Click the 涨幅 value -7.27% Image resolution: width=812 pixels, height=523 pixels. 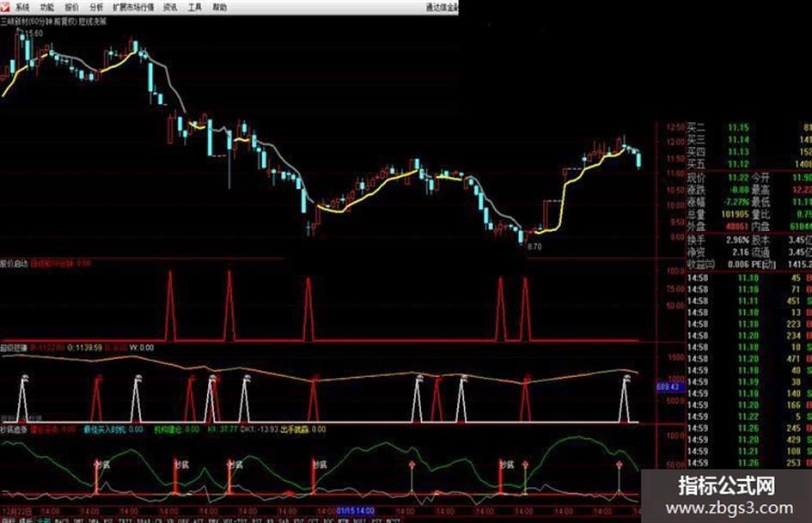coord(737,202)
